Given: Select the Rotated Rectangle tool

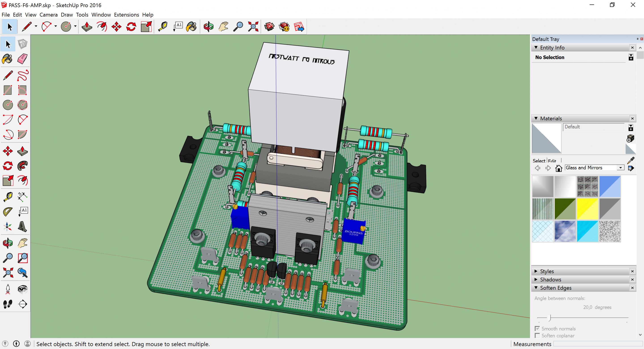Looking at the screenshot, I should (x=23, y=90).
